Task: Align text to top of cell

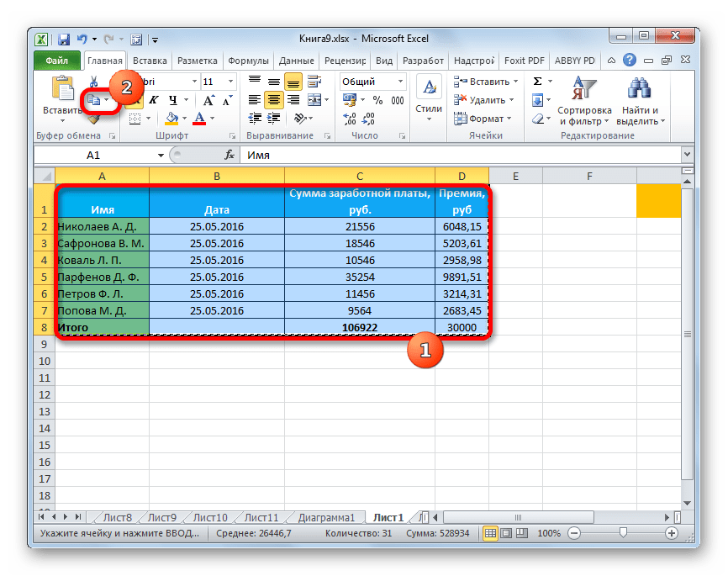Action: pyautogui.click(x=255, y=81)
